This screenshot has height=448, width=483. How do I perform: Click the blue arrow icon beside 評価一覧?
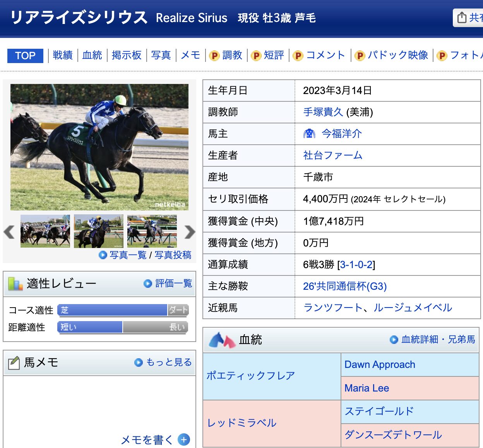click(x=147, y=284)
